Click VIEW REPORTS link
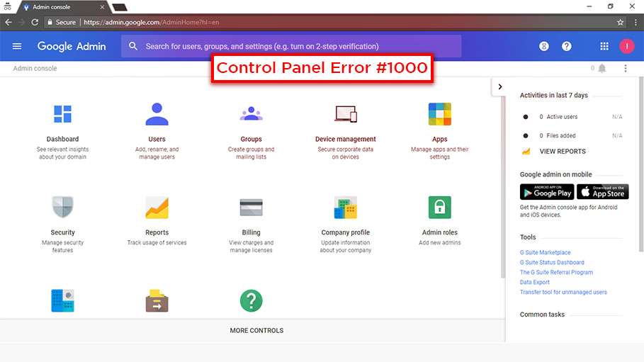This screenshot has width=644, height=362. point(563,151)
